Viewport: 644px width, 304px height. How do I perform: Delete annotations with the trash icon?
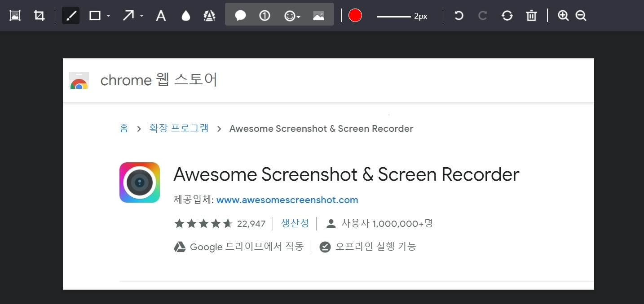[531, 16]
